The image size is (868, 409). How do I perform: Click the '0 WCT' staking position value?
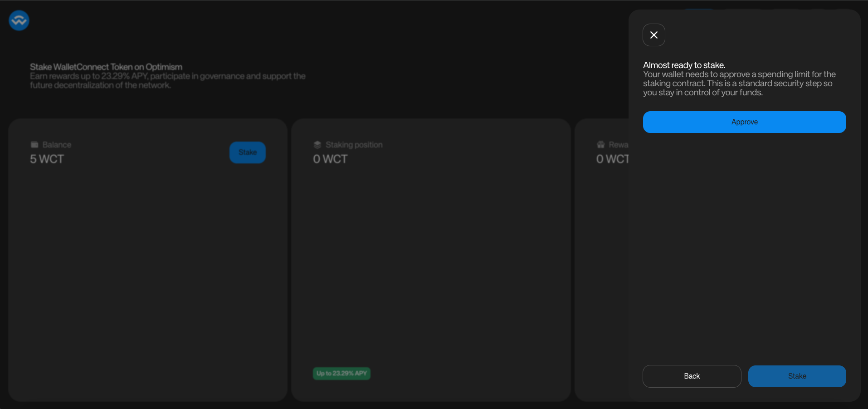(330, 159)
